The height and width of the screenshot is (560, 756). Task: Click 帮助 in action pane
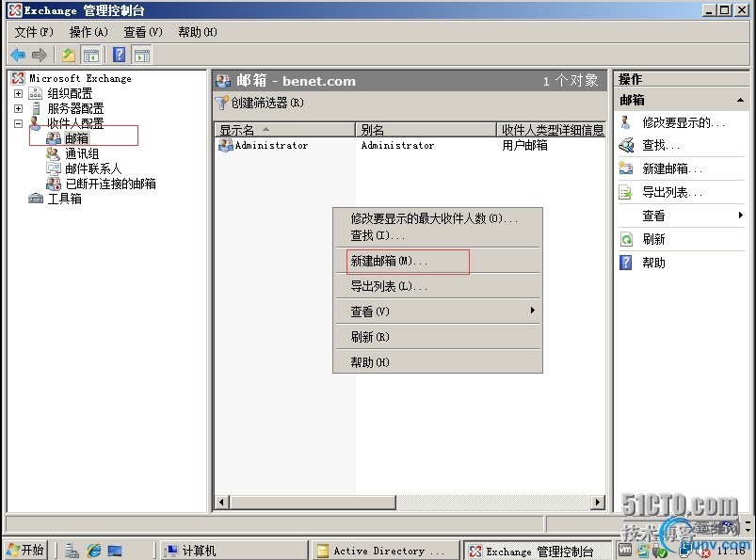pyautogui.click(x=653, y=263)
